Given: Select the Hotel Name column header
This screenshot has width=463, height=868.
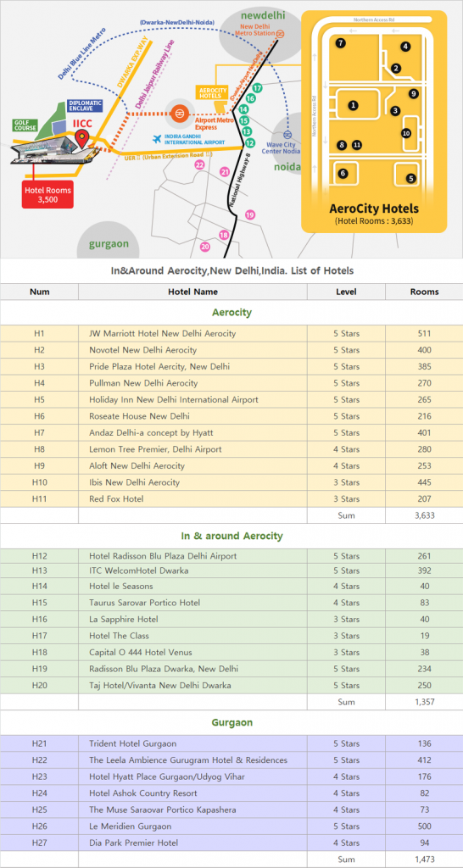Looking at the screenshot, I should click(192, 292).
